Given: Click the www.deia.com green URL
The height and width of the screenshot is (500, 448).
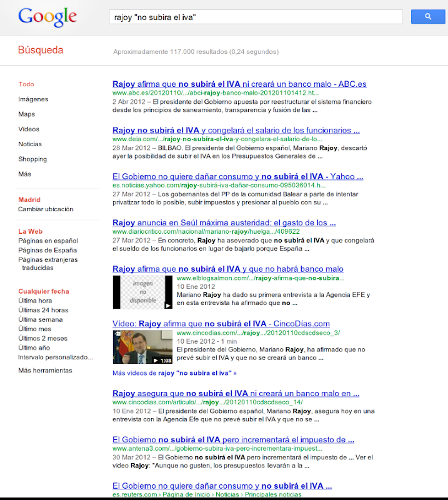Looking at the screenshot, I should coord(217,139).
